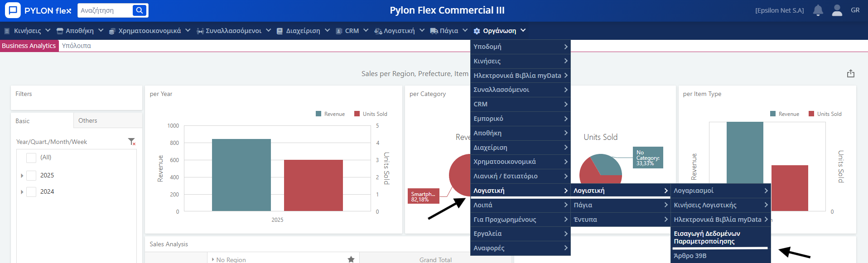The image size is (868, 263).
Task: Open Λοιπά submenu
Action: [520, 205]
